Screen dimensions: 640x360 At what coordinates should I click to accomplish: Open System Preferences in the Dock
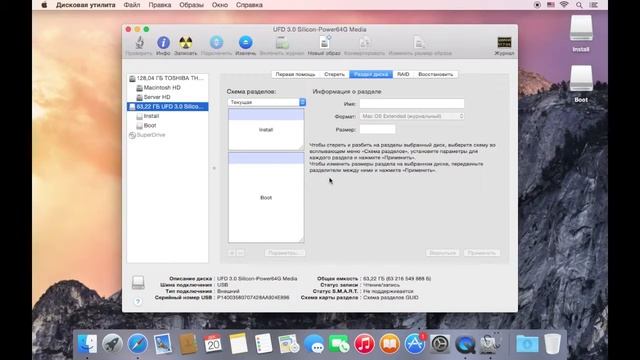[x=440, y=344]
